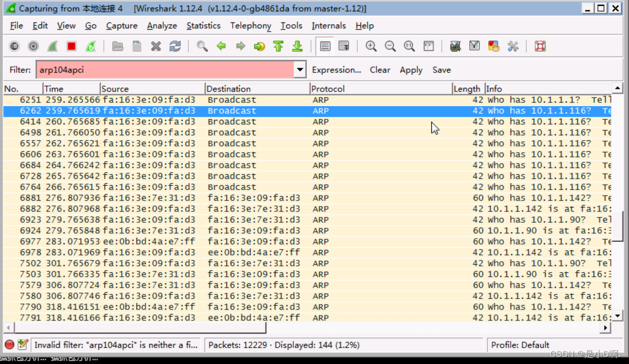Open the Analyze menu
This screenshot has height=364, width=629.
click(x=162, y=26)
